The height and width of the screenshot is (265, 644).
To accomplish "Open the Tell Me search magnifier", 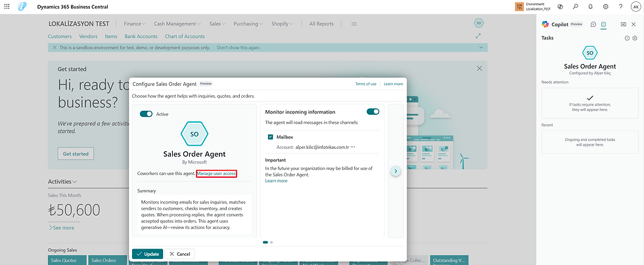I will point(576,7).
